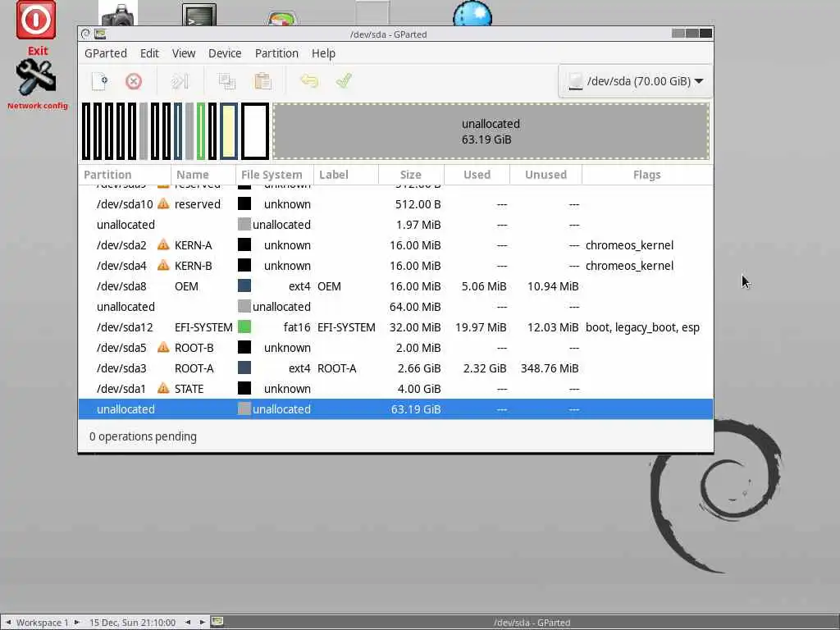Click the next workspace arrow right of Workspace 1
The image size is (840, 630).
[x=76, y=623]
